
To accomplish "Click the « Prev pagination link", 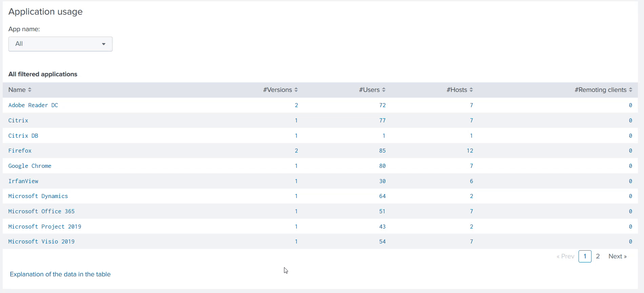I will tap(565, 256).
